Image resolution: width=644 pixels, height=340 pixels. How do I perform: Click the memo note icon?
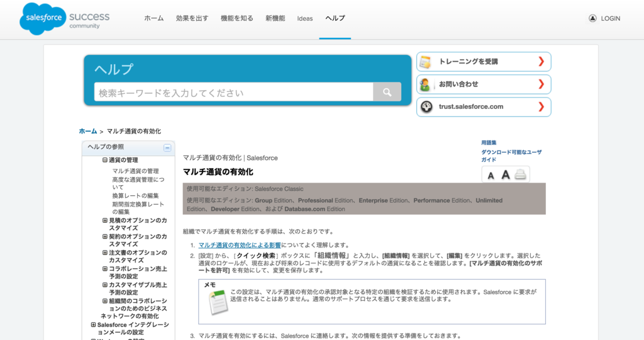point(218,302)
